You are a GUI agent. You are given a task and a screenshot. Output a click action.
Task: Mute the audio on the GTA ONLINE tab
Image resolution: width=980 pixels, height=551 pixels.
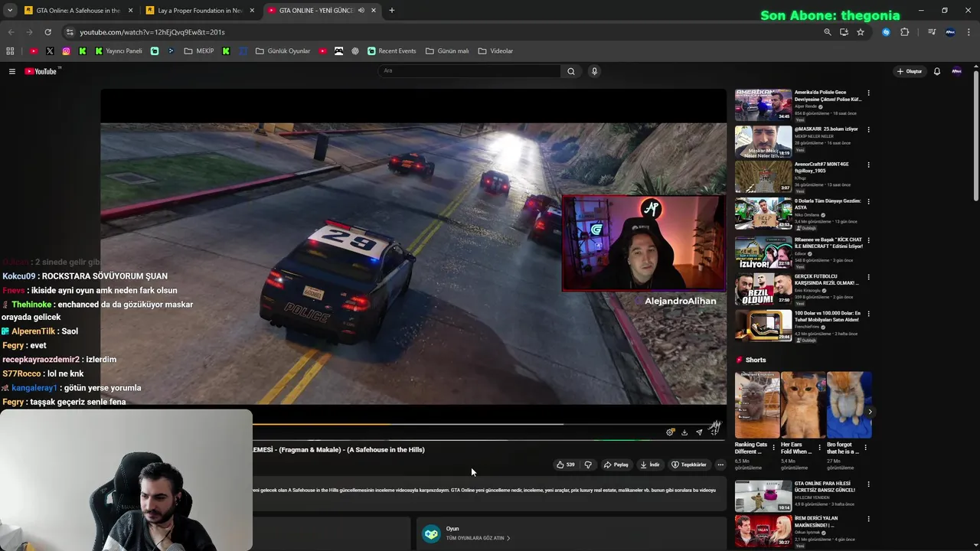click(361, 11)
